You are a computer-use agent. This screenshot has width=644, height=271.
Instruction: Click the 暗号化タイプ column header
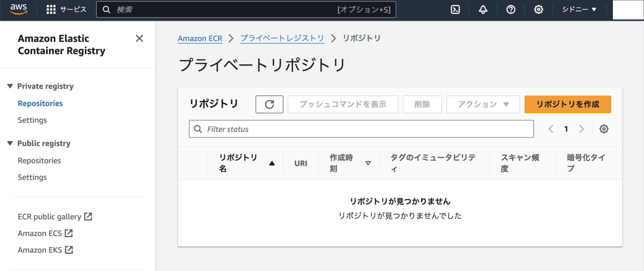[x=587, y=163]
